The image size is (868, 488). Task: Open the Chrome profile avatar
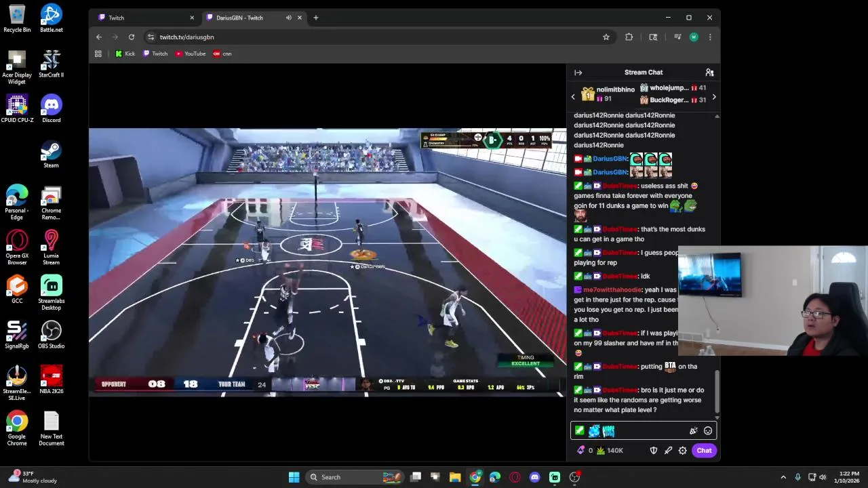coord(694,37)
